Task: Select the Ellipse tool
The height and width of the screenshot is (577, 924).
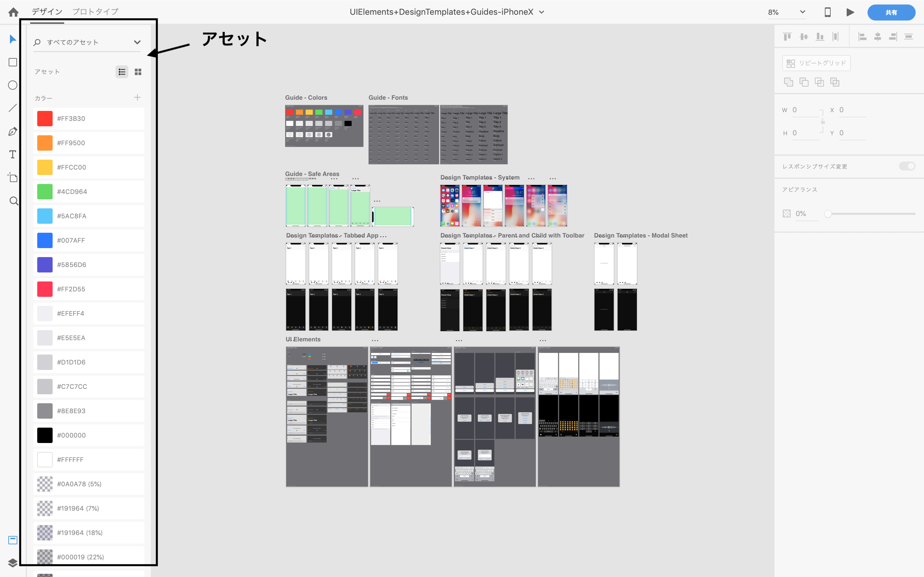Action: click(13, 85)
